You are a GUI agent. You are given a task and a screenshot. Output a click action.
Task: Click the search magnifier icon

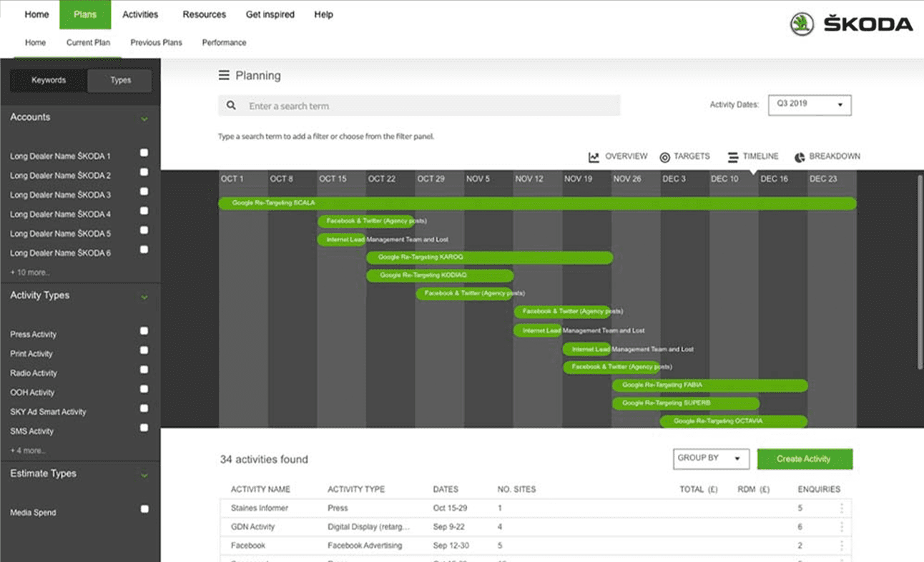pos(231,106)
